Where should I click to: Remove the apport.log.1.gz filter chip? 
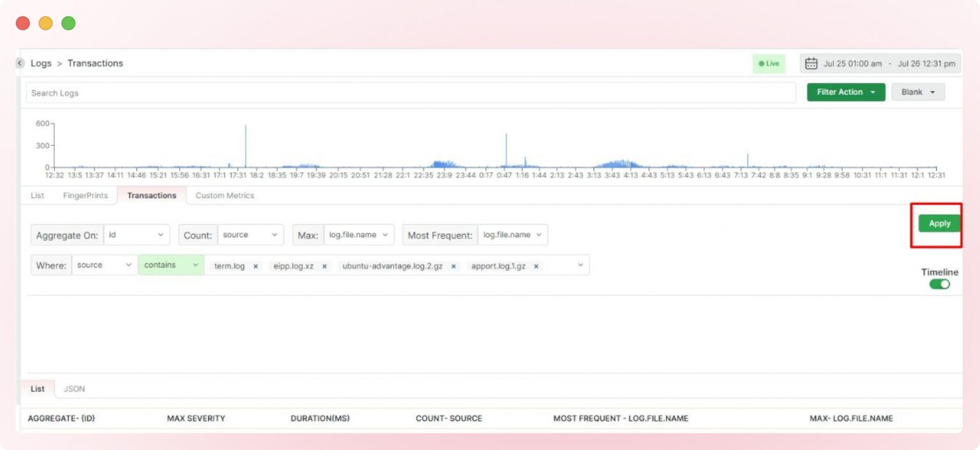(x=535, y=265)
